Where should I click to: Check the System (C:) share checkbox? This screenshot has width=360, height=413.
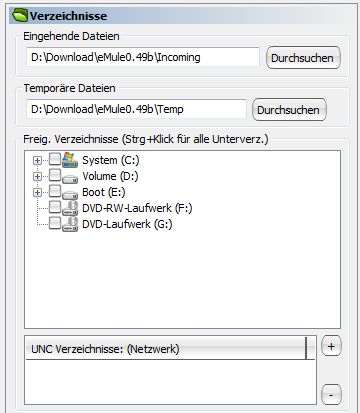pyautogui.click(x=55, y=159)
